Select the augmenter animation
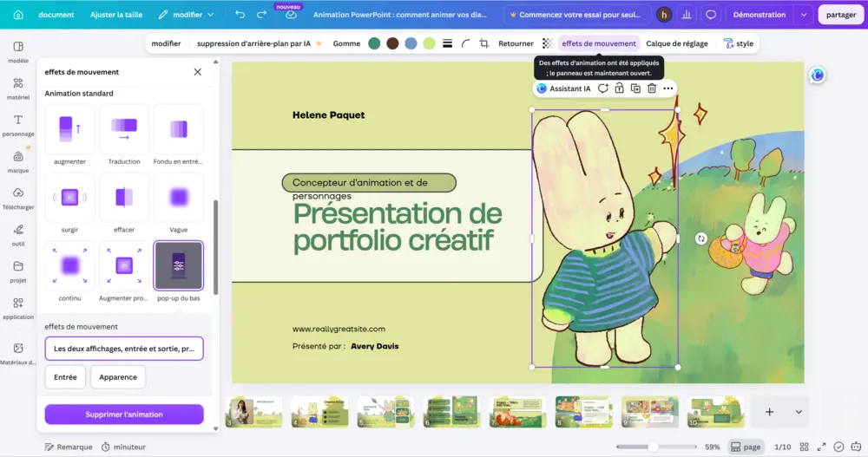This screenshot has height=457, width=868. coord(69,129)
